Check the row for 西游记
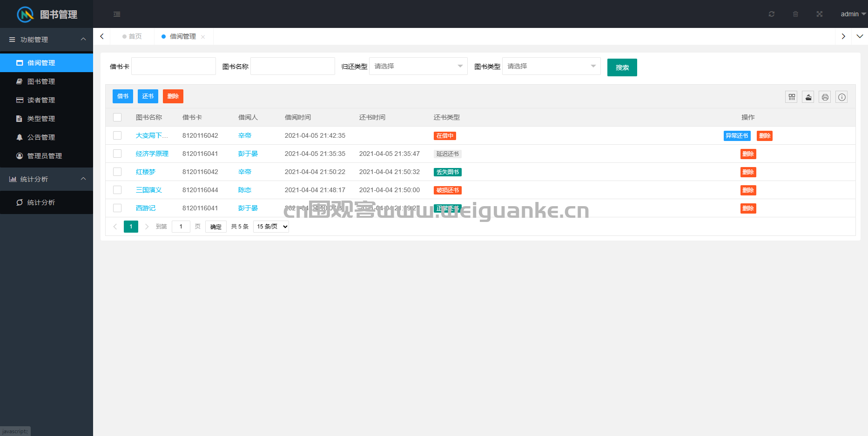Image resolution: width=868 pixels, height=436 pixels. coord(117,208)
